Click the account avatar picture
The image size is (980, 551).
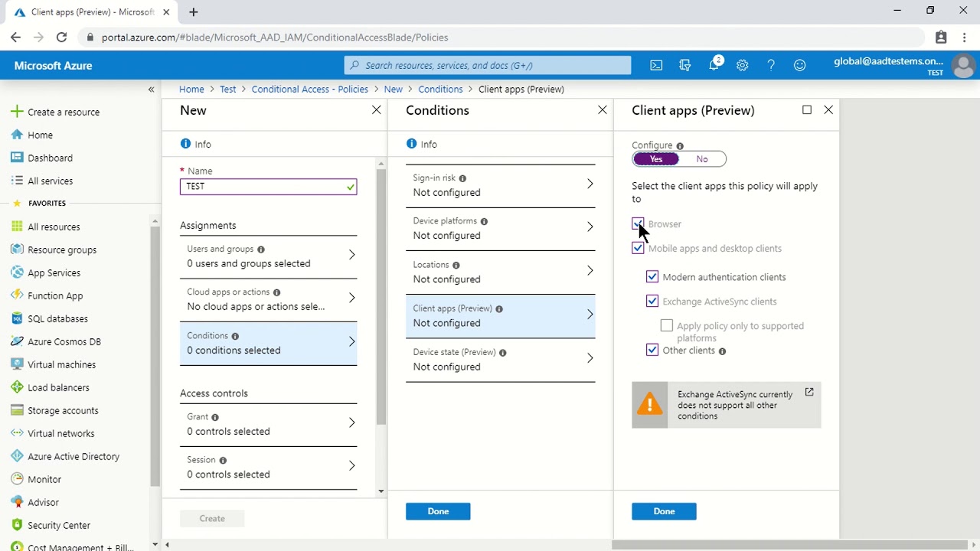pyautogui.click(x=962, y=66)
